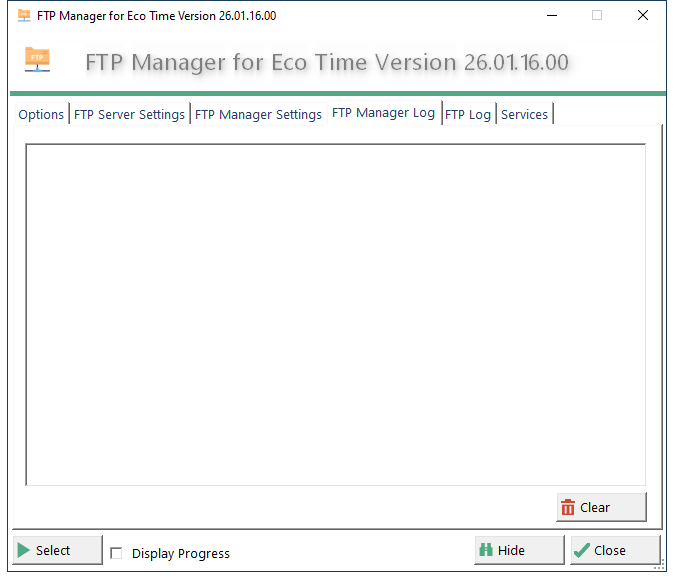The height and width of the screenshot is (579, 674).
Task: Clear the log with the Clear button
Action: pos(601,507)
